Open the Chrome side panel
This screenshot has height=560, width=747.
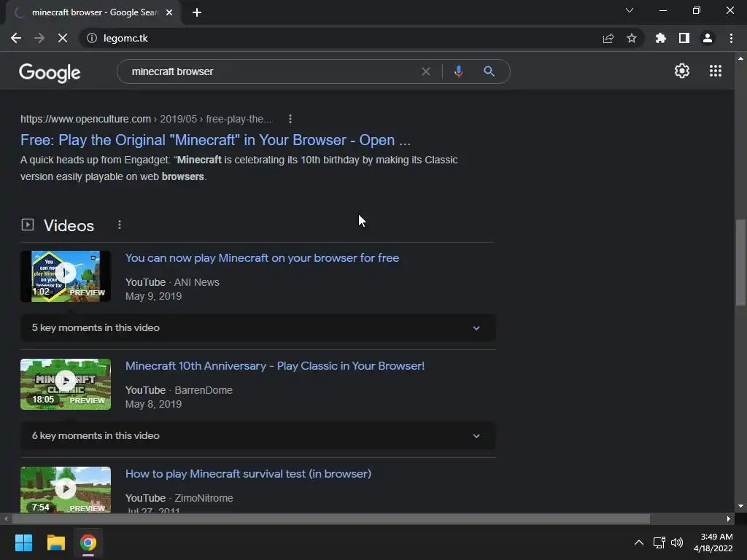pos(684,38)
